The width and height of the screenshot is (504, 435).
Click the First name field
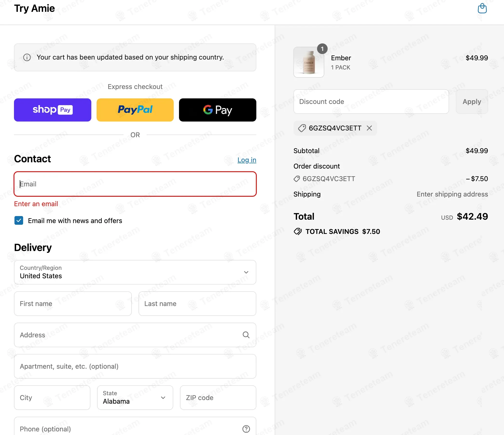pyautogui.click(x=73, y=304)
